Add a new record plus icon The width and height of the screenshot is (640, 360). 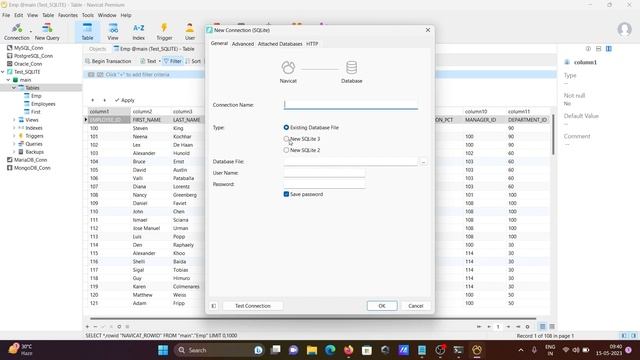click(87, 327)
